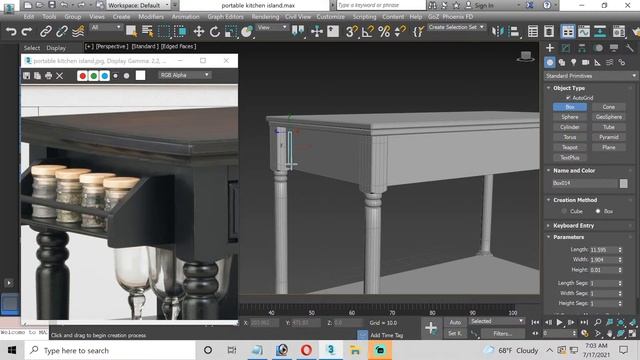Click the Length value field
Viewport: 640px width, 360px height.
[x=603, y=250]
